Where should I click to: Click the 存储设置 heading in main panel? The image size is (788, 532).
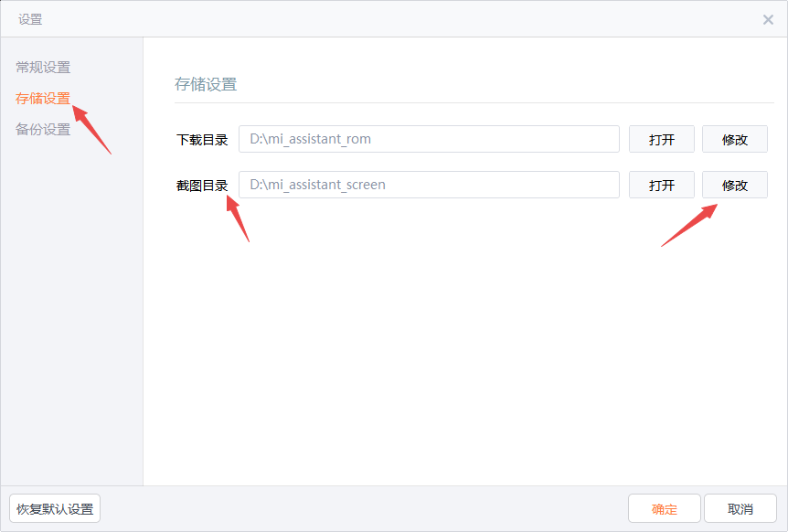click(x=206, y=84)
